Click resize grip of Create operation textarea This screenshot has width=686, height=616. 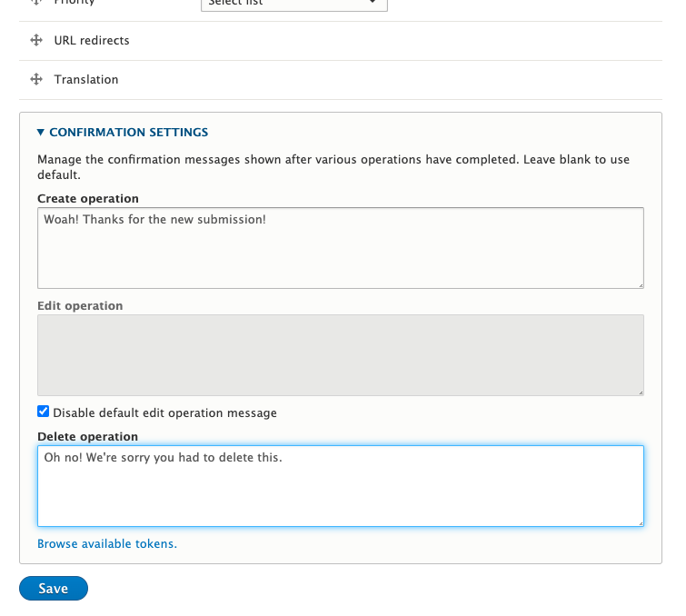(640, 283)
